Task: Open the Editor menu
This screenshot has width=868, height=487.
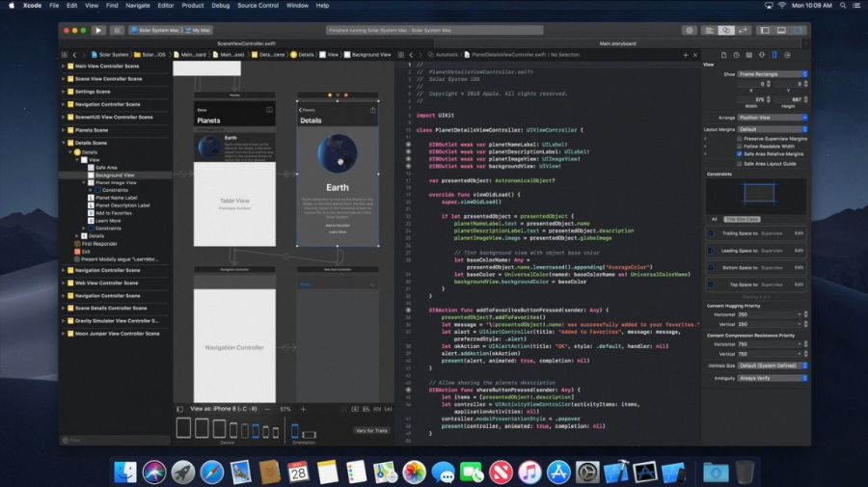Action: (x=166, y=6)
